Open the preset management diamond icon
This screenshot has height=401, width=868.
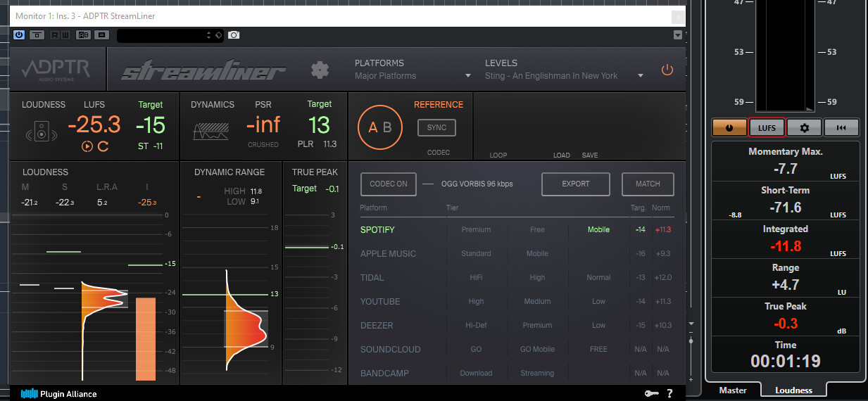click(218, 34)
